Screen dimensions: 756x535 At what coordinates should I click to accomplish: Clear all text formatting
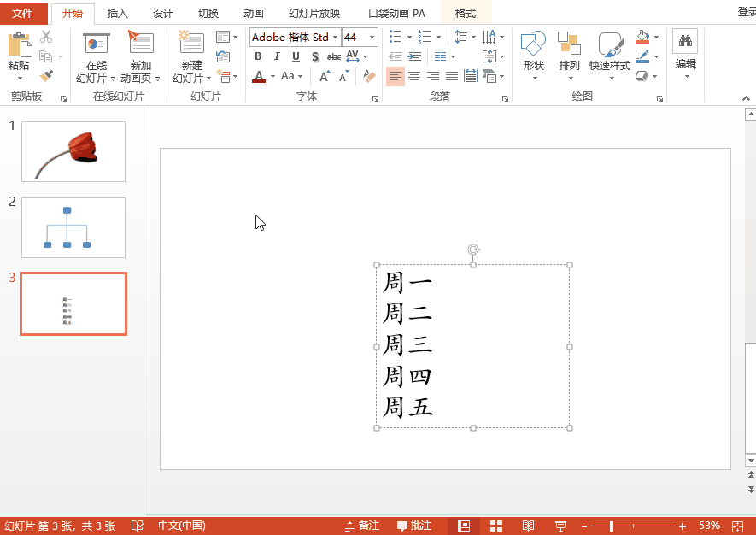pos(368,76)
